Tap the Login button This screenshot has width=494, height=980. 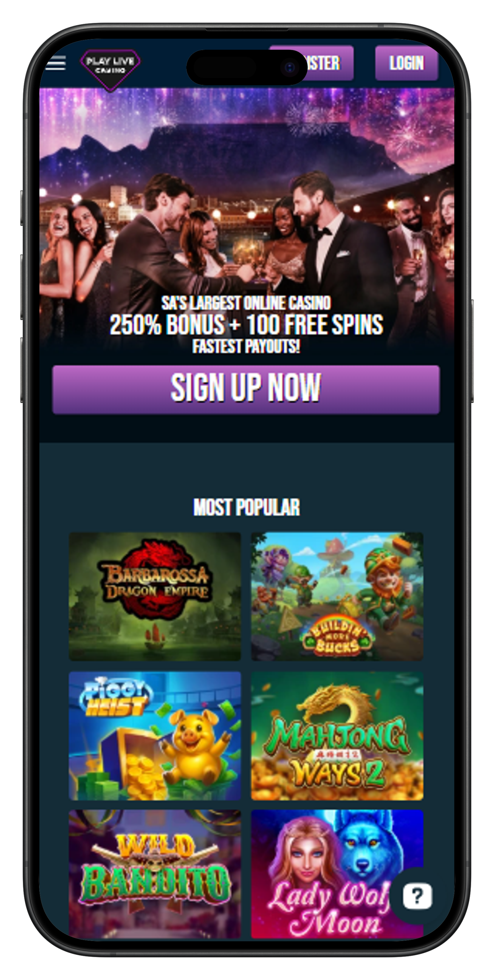pos(406,63)
